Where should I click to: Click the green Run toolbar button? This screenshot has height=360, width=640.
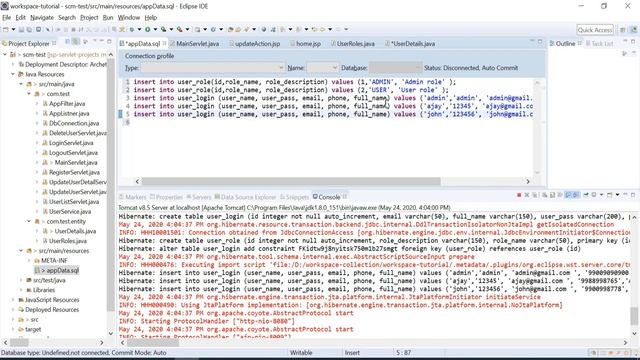(x=147, y=29)
